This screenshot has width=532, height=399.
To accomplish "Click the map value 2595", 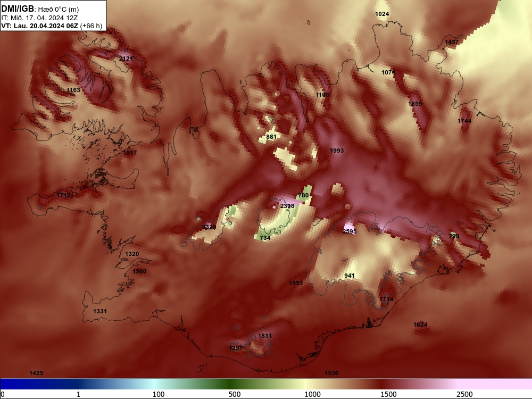I will click(x=350, y=231).
